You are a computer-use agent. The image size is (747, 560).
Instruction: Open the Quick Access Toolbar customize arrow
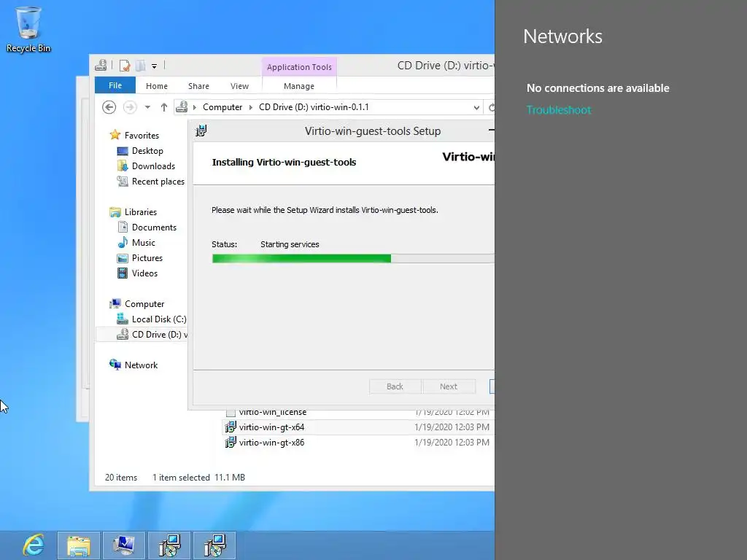coord(155,66)
